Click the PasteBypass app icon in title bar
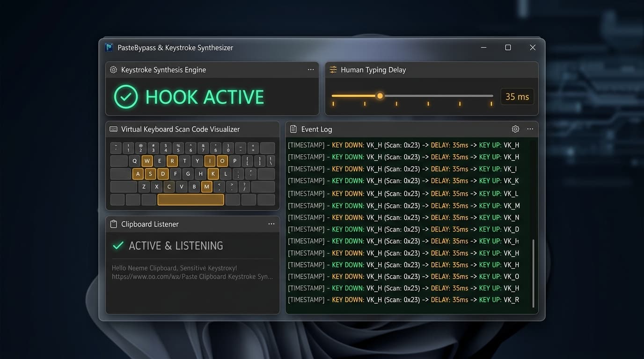The image size is (644, 359). (109, 47)
